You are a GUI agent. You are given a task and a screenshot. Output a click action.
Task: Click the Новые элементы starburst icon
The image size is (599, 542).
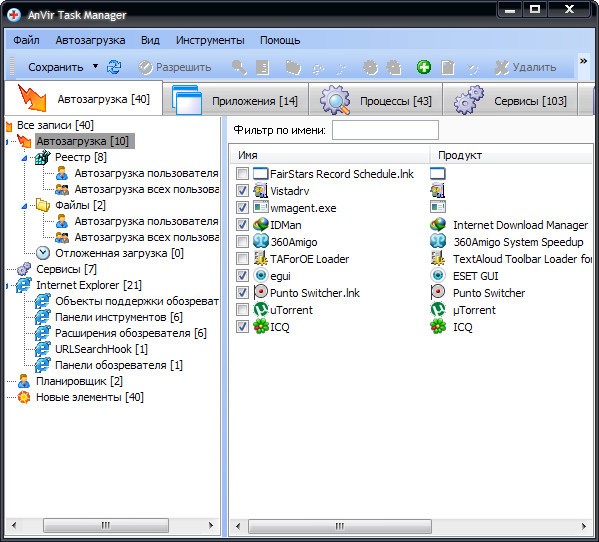coord(24,397)
